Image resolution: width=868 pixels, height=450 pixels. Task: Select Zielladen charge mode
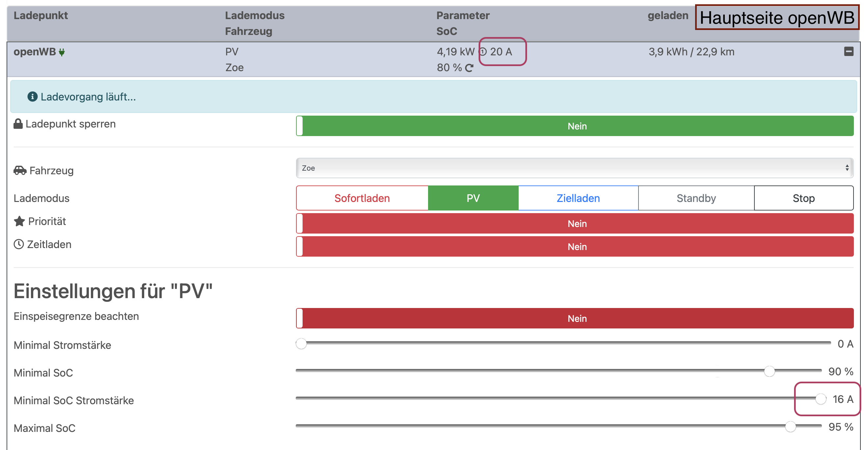click(578, 198)
